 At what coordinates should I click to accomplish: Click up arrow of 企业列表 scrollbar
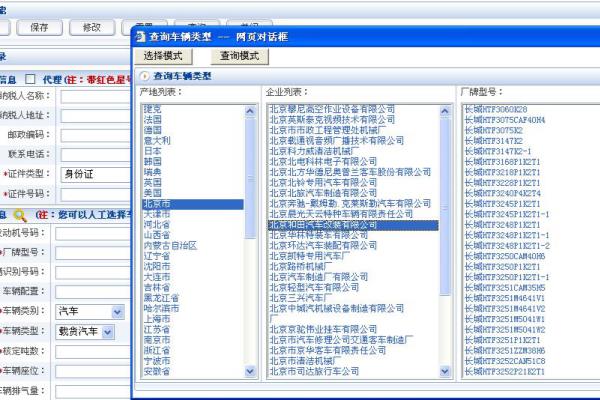click(x=445, y=111)
